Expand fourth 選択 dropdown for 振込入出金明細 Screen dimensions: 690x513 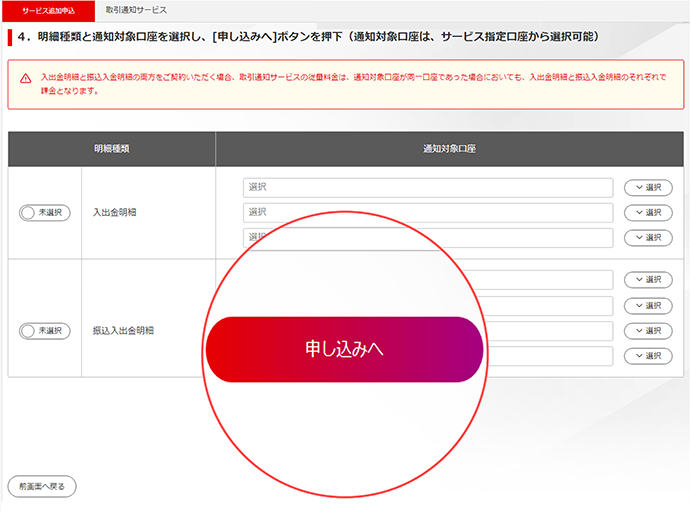coord(647,356)
